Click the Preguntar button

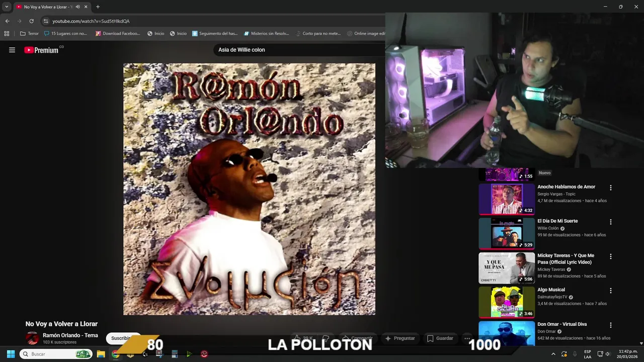click(400, 338)
